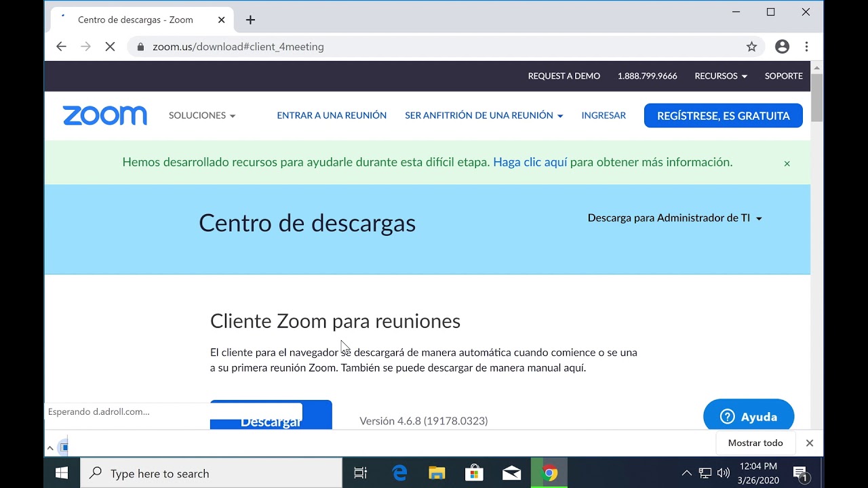868x488 pixels.
Task: Open the Chrome profile avatar icon
Action: pyautogui.click(x=782, y=47)
